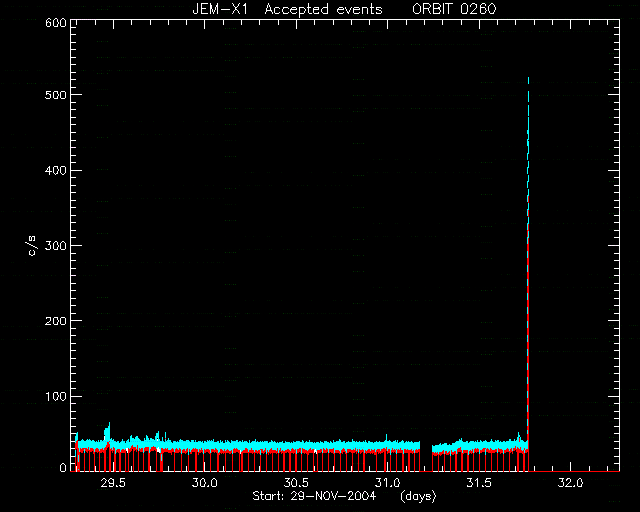Click the 29.5 x-axis tick label
The width and height of the screenshot is (640, 512).
click(x=113, y=483)
